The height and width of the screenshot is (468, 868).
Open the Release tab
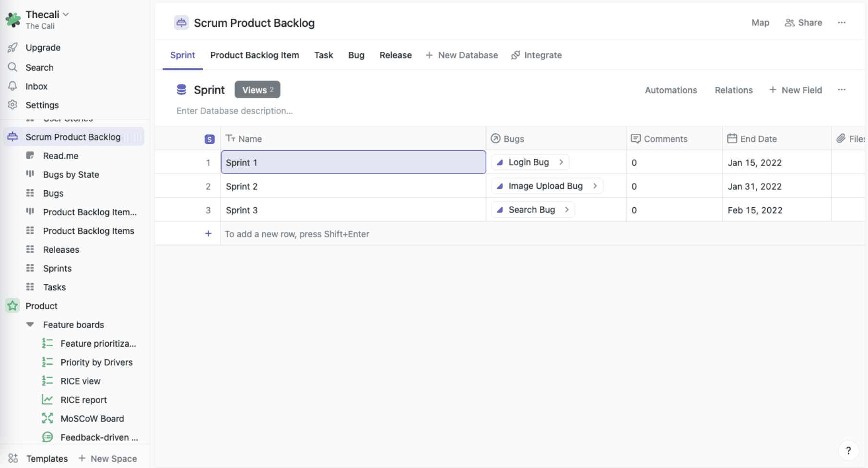point(395,55)
